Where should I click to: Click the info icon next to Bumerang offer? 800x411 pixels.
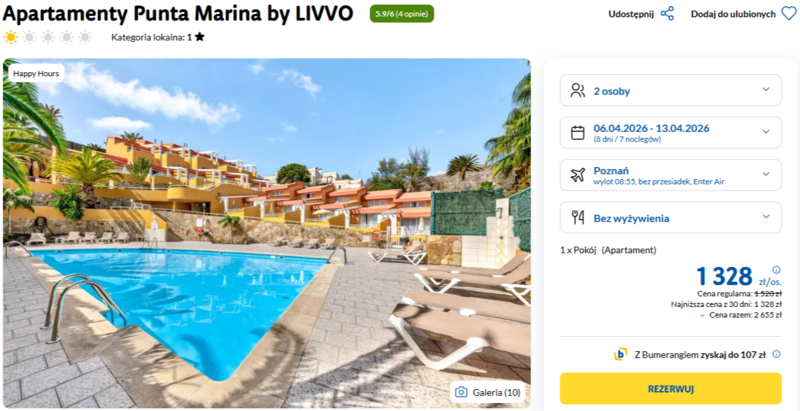[777, 354]
